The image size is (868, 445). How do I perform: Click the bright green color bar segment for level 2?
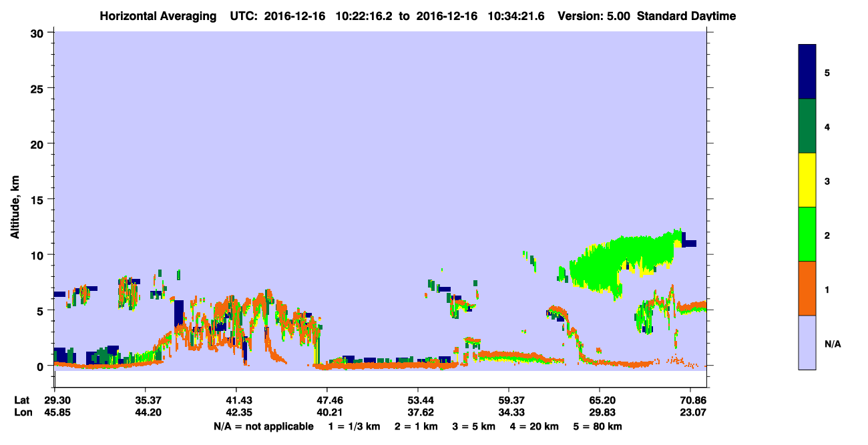(807, 234)
